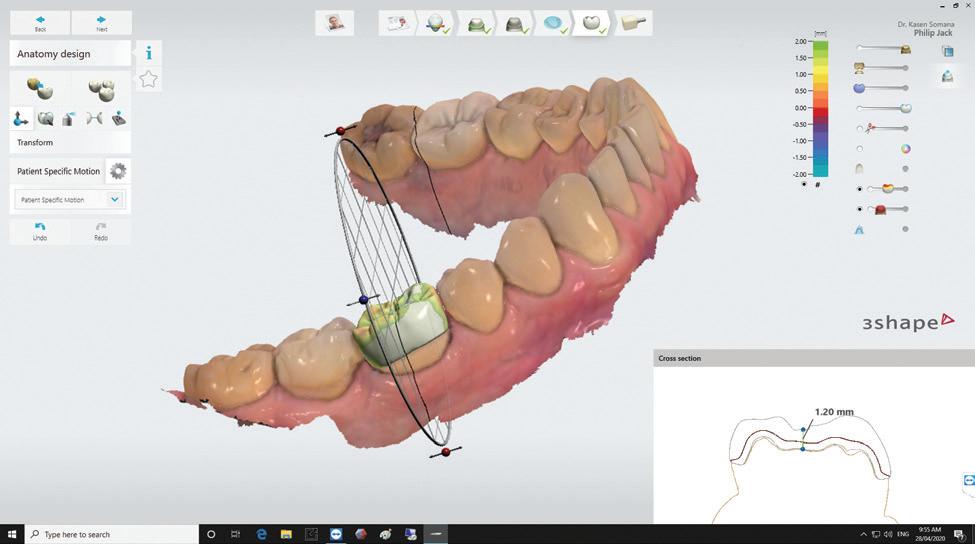This screenshot has height=544, width=975.
Task: Toggle the occlusal distance map radio button
Action: click(859, 188)
